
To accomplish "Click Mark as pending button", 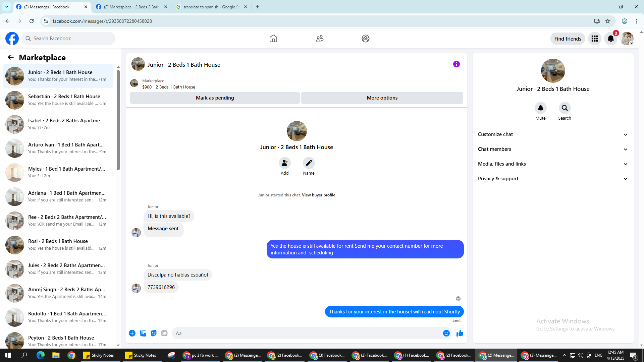I will coord(215,98).
